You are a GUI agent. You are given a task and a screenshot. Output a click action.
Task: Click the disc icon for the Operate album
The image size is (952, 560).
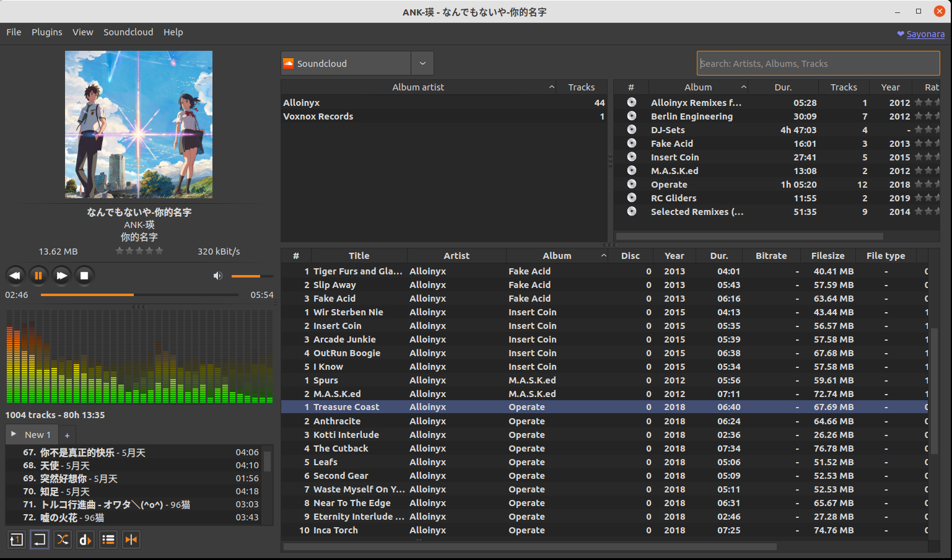(632, 184)
